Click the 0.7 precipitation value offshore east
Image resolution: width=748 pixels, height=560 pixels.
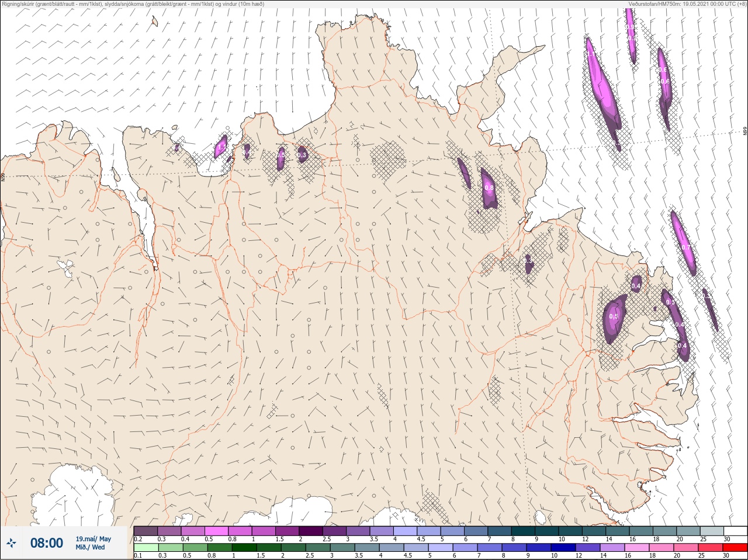686,247
